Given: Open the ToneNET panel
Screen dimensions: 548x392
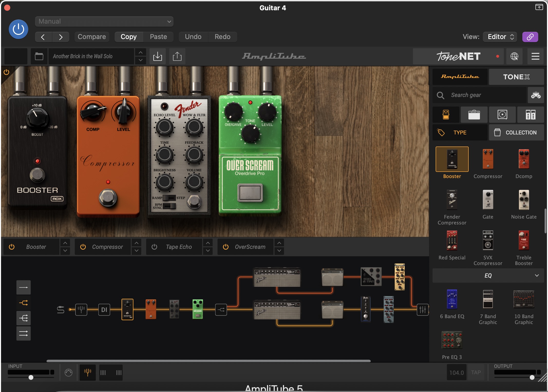Looking at the screenshot, I should coord(459,56).
